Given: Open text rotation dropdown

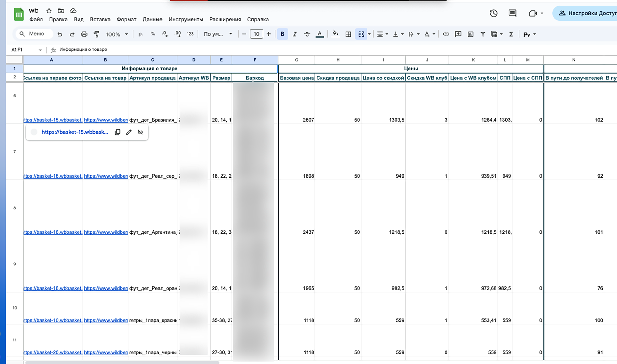Looking at the screenshot, I should point(429,34).
